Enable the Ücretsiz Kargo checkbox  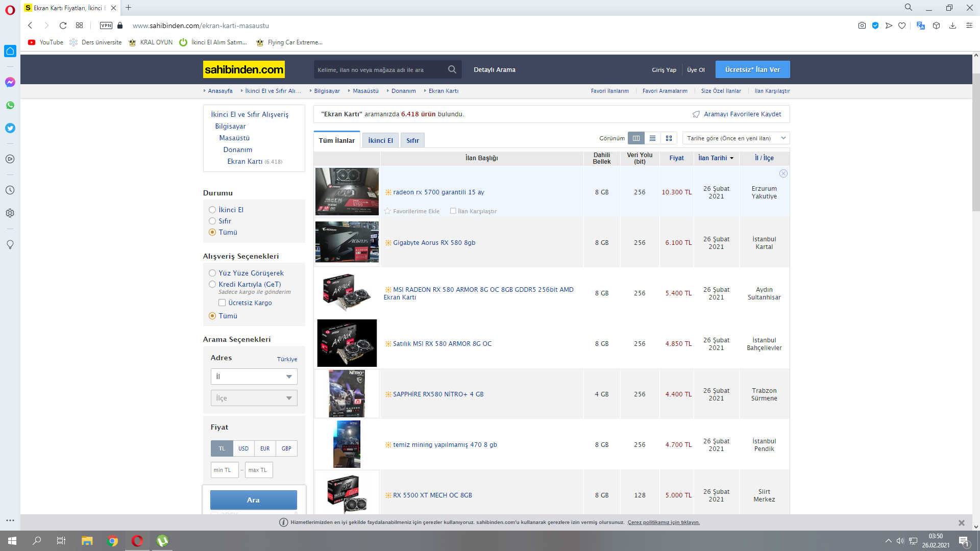(222, 303)
